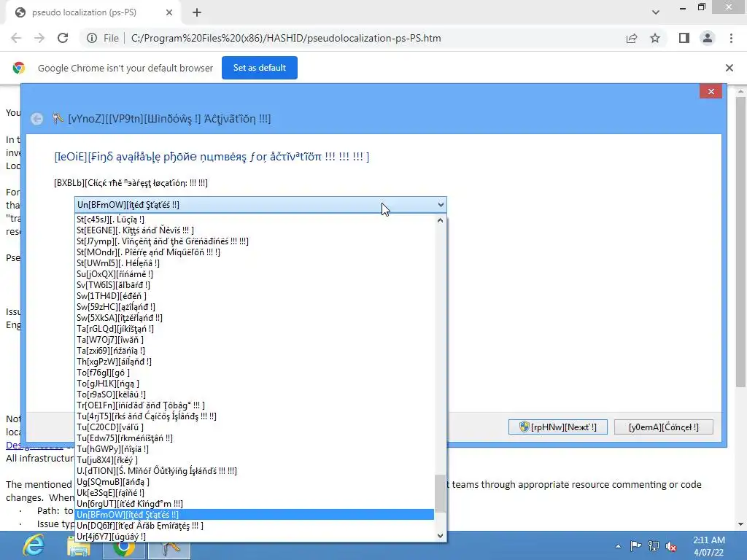The image size is (747, 560).
Task: Click the browser back arrow
Action: pos(16,38)
